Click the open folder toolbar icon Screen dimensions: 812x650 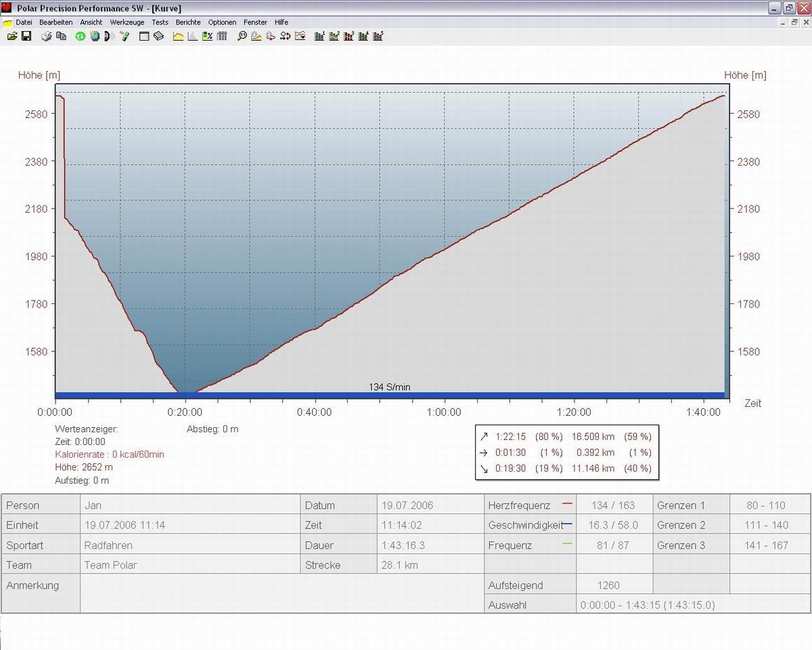point(12,36)
